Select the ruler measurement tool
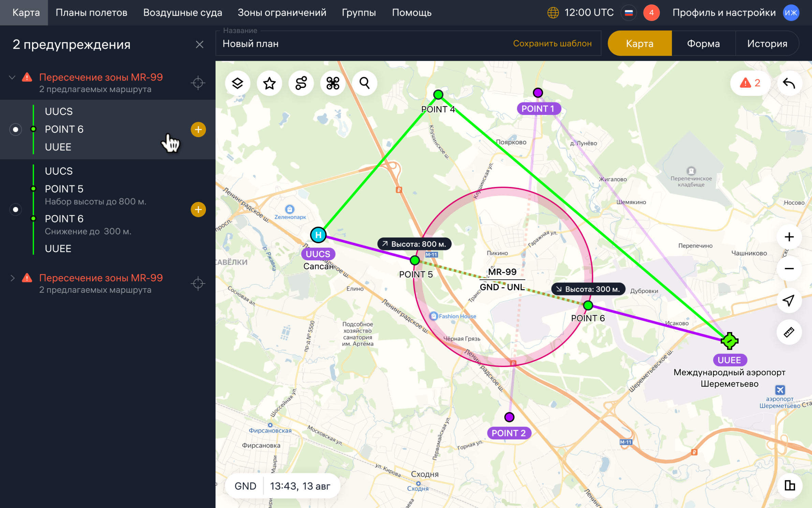The width and height of the screenshot is (812, 508). (x=789, y=332)
